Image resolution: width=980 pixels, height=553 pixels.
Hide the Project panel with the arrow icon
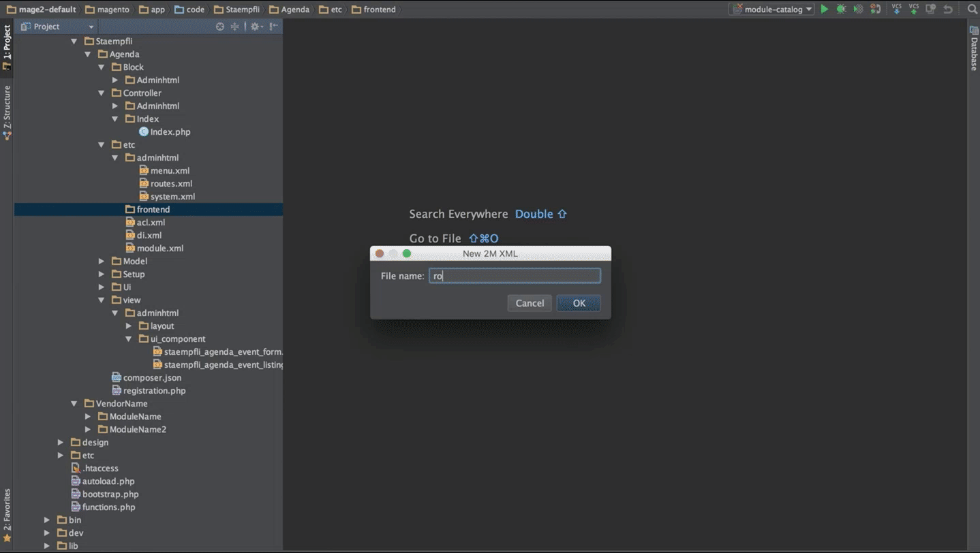click(x=273, y=27)
